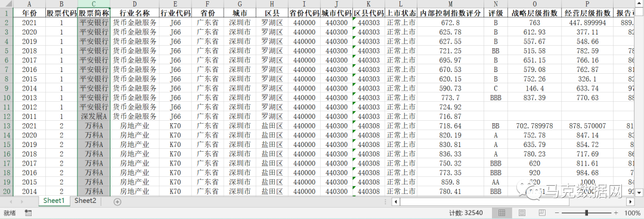Click header cell 战略层级指数
Viewport: 644px width, 219px height.
(x=535, y=12)
